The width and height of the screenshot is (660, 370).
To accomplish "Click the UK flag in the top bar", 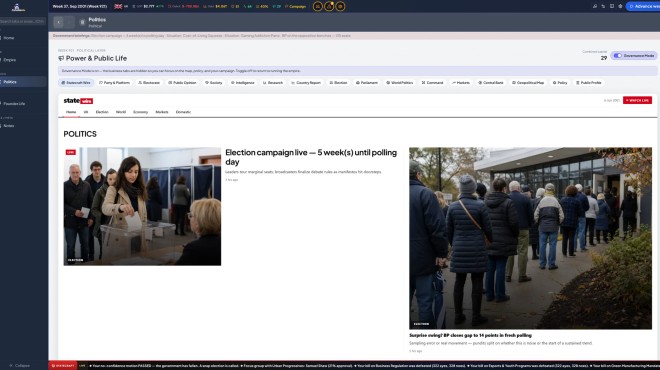I will (118, 6).
